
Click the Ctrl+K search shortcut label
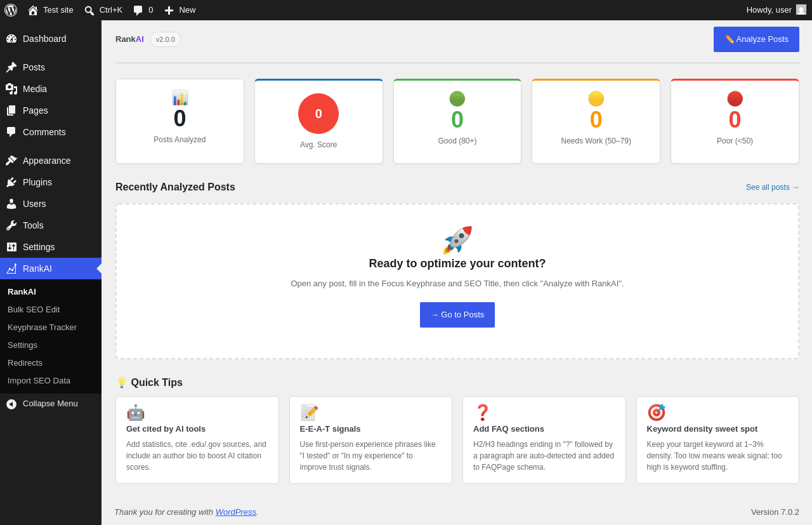111,10
